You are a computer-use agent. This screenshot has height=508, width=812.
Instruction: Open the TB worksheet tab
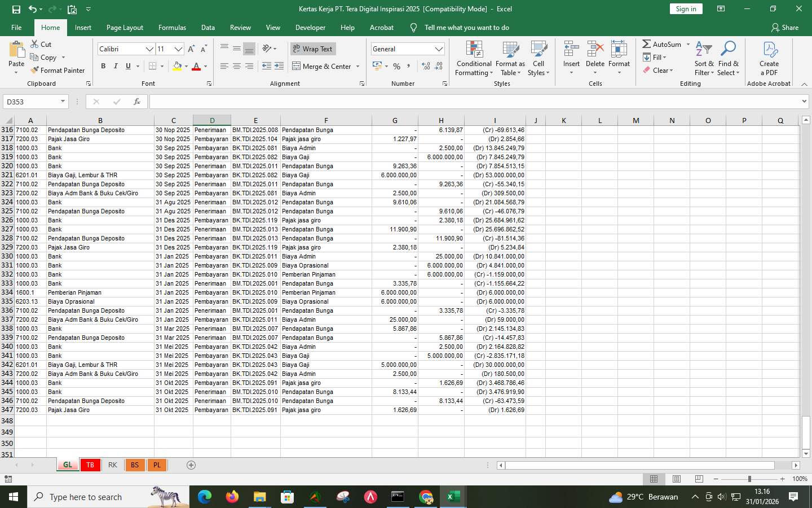tap(90, 465)
